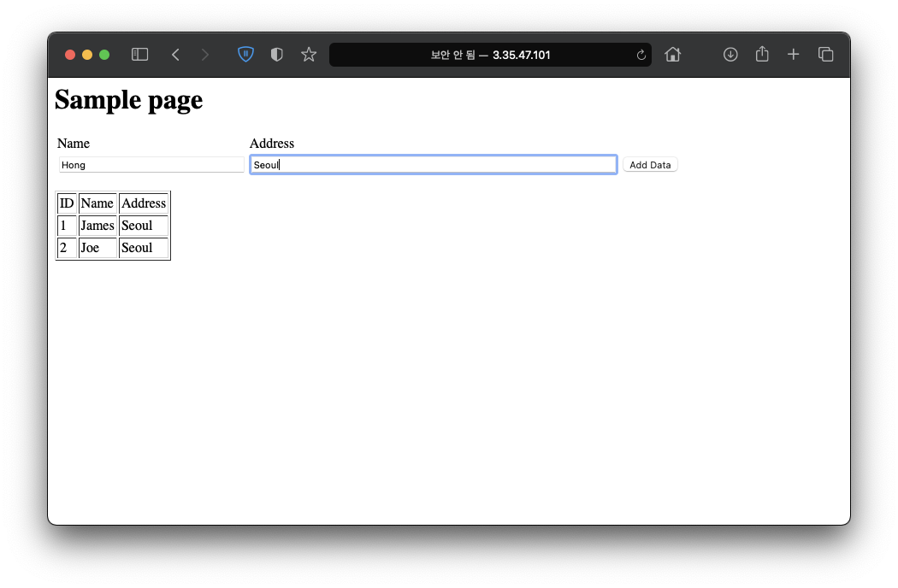
Task: Click the Address table header cell
Action: tap(144, 203)
